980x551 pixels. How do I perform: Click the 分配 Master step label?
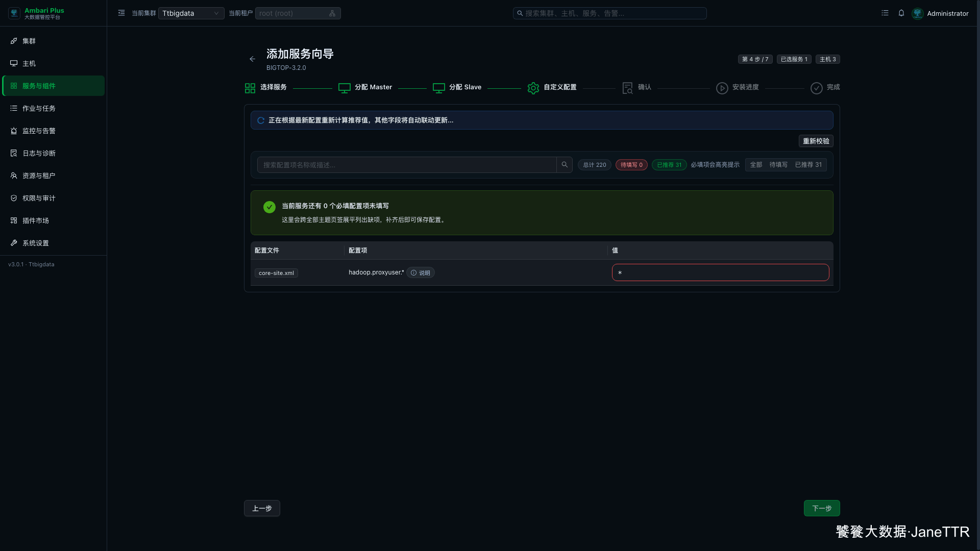pos(374,87)
